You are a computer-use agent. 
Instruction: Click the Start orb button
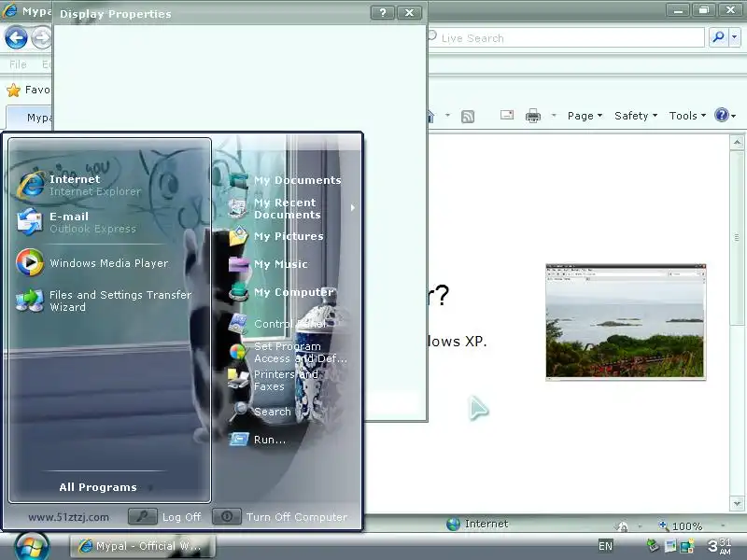point(32,546)
